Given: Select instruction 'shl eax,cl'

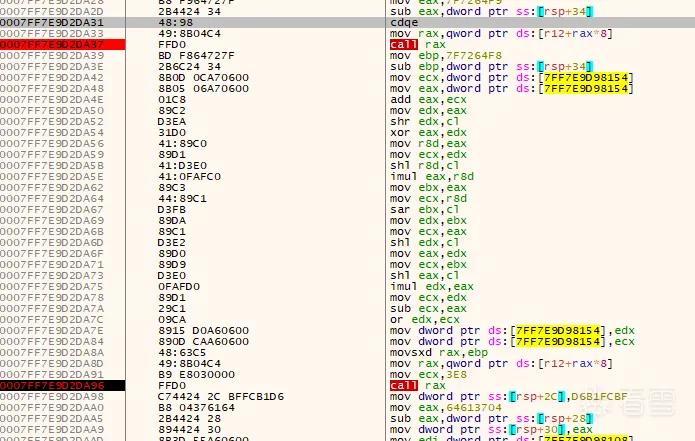Looking at the screenshot, I should [425, 276].
